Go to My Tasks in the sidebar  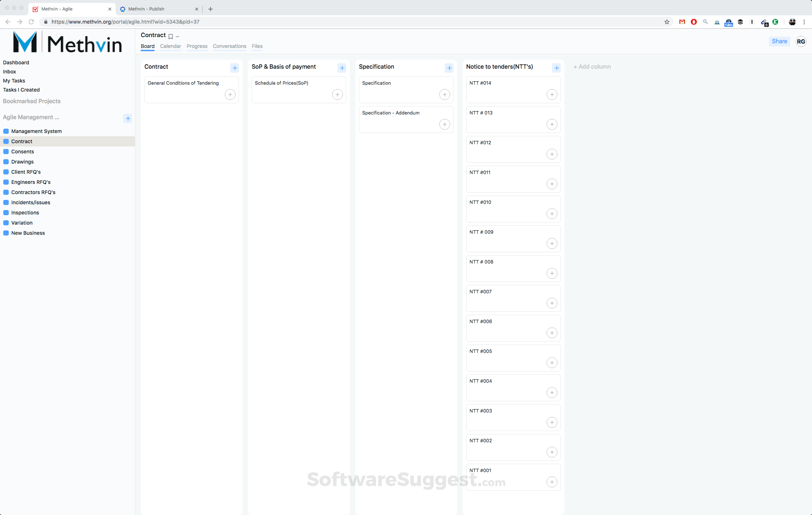click(x=14, y=81)
